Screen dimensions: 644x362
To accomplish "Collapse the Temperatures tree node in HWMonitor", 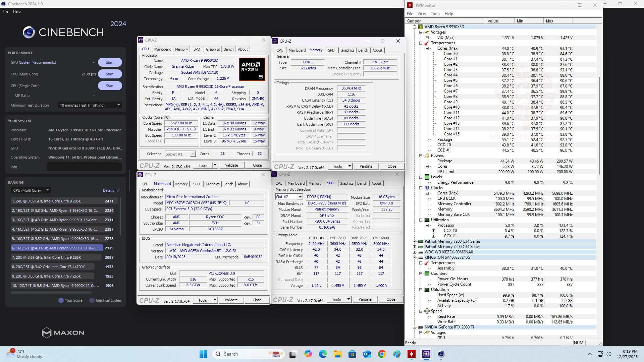I will 421,43.
